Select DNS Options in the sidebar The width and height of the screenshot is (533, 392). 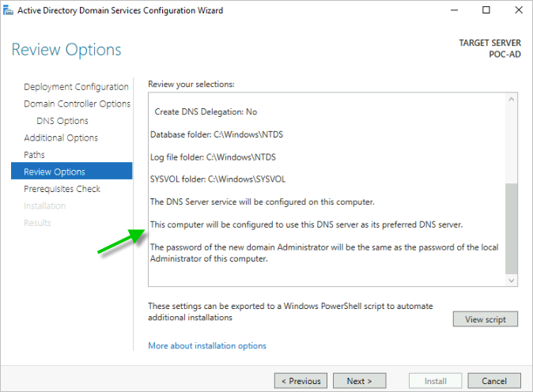pos(62,121)
